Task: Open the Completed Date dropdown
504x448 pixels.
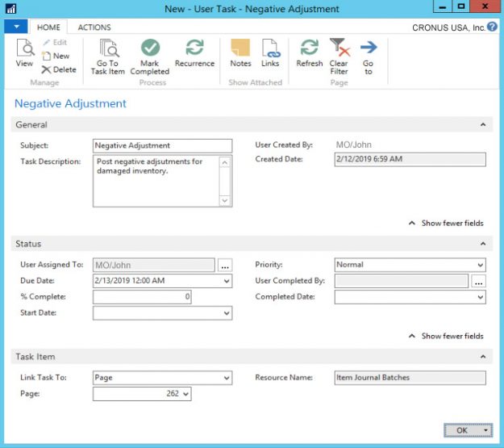Action: point(481,297)
